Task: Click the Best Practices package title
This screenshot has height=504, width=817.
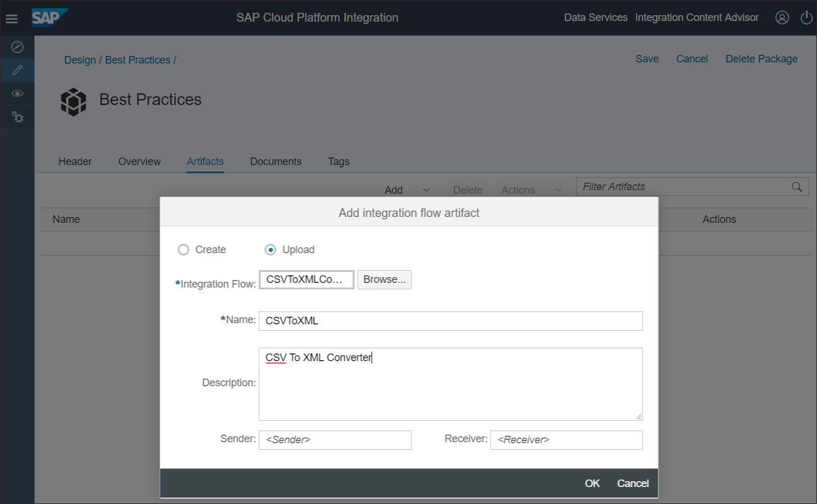Action: [151, 99]
